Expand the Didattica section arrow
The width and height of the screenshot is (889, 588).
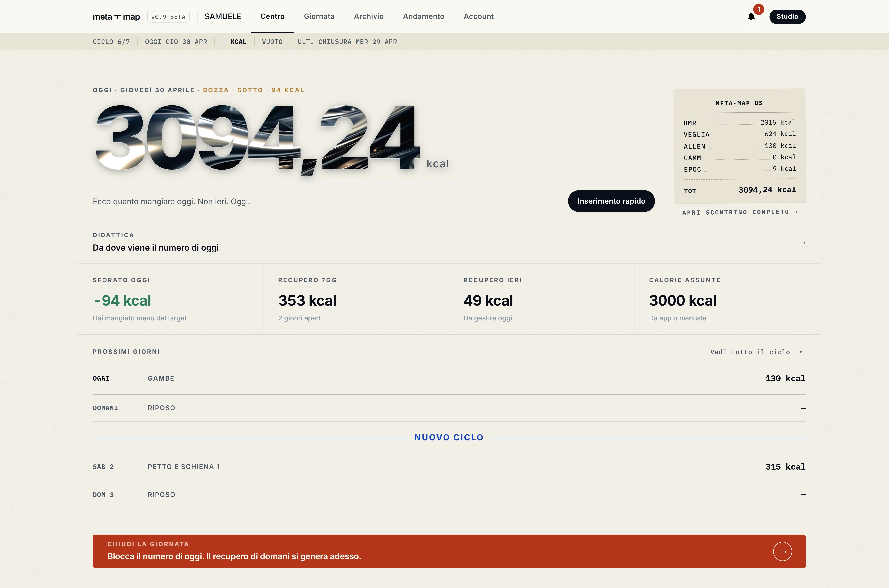pyautogui.click(x=802, y=243)
